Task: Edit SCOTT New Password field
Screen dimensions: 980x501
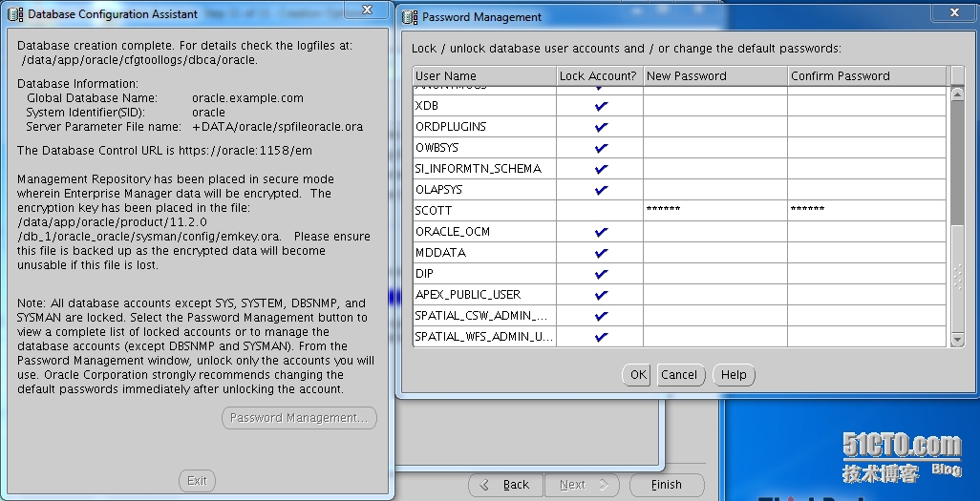Action: (715, 211)
